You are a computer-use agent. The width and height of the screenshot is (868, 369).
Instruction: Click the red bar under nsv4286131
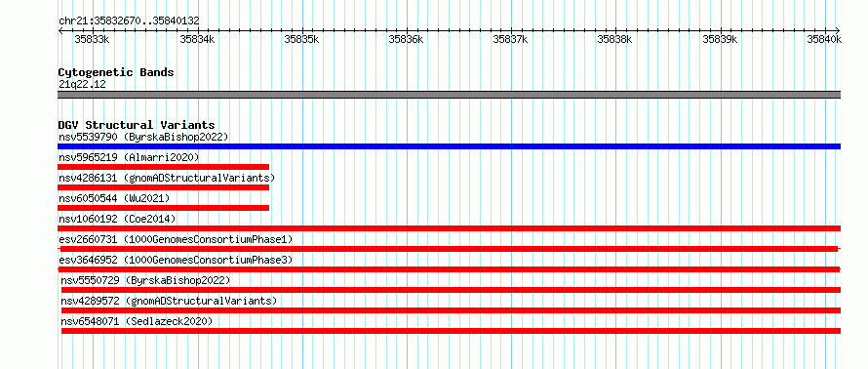pyautogui.click(x=163, y=187)
